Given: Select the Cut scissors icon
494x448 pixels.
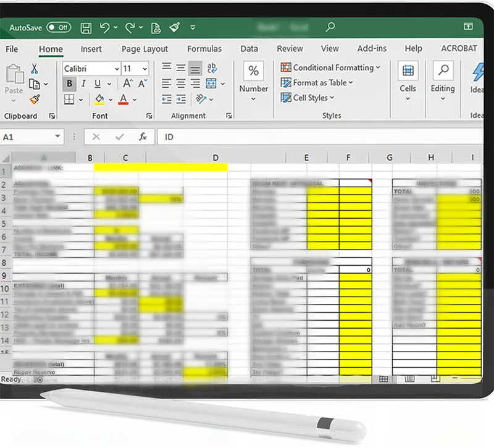Looking at the screenshot, I should (35, 69).
